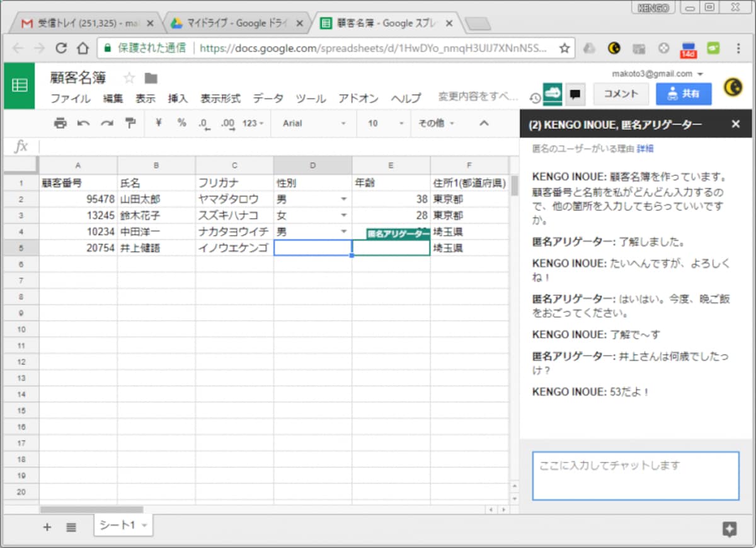Click the chat message input box

coord(636,476)
